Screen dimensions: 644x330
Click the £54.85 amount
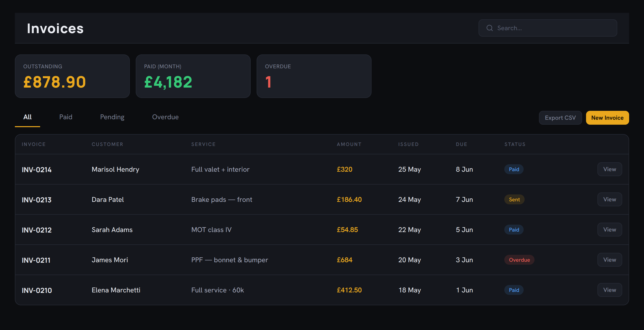click(347, 230)
